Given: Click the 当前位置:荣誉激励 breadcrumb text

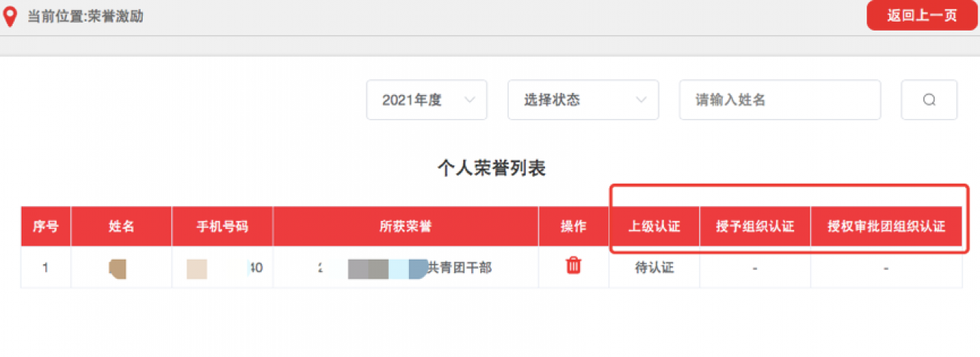Looking at the screenshot, I should tap(86, 16).
